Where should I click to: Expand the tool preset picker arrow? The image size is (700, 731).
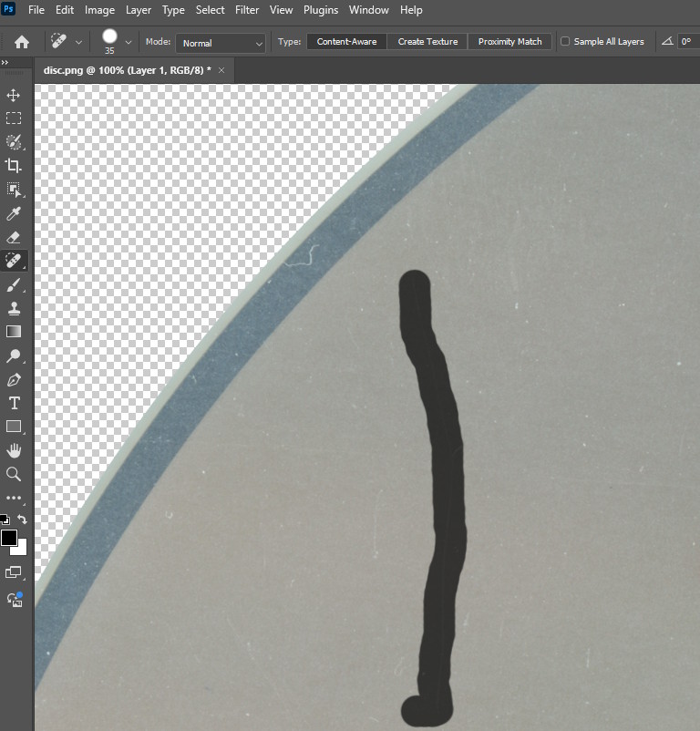click(78, 42)
